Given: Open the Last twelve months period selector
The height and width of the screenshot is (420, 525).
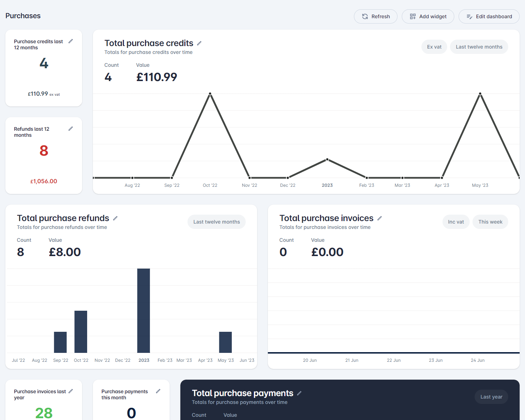Looking at the screenshot, I should coord(479,47).
